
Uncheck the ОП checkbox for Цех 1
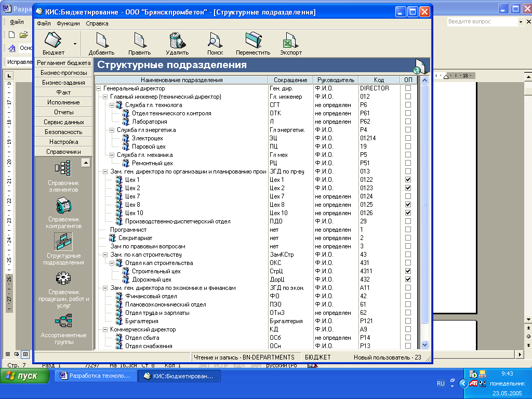pos(408,180)
